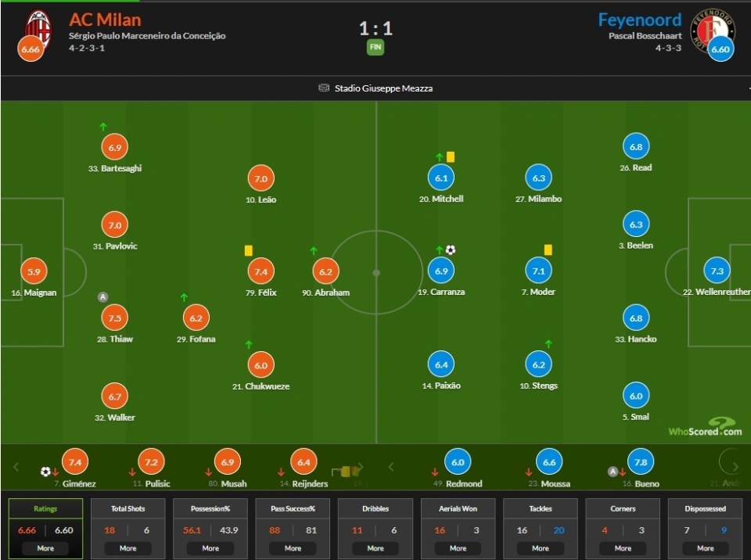The height and width of the screenshot is (560, 751).
Task: Click the green FIN match status badge
Action: [375, 47]
